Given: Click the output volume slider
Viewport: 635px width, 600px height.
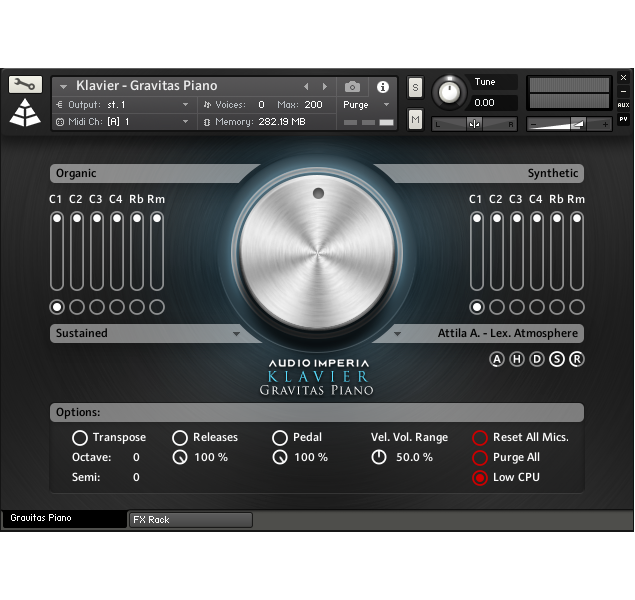Looking at the screenshot, I should click(569, 124).
